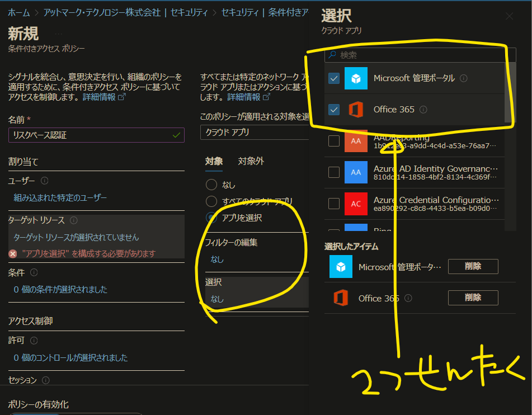Check the AADReporting checkbox
Screen dimensions: 532x415
tap(333, 142)
